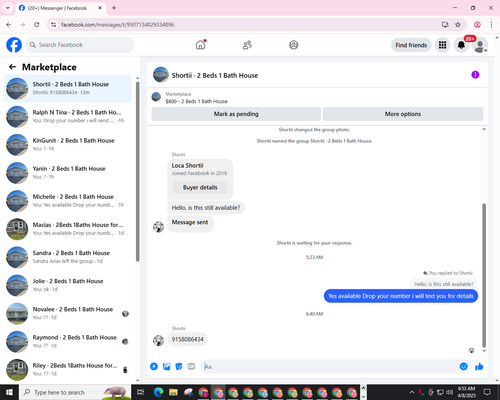This screenshot has width=500, height=400.
Task: Open the Friends icon in top navigation
Action: tap(247, 45)
